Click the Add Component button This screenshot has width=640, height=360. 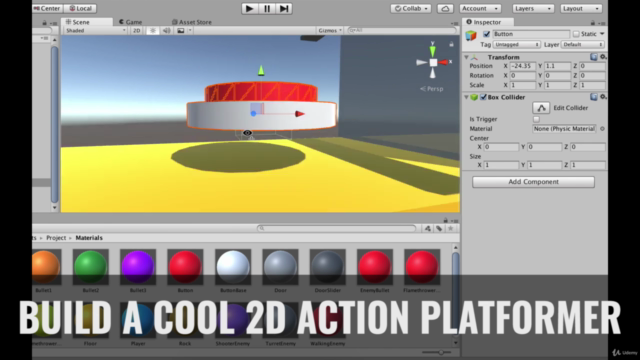[533, 182]
